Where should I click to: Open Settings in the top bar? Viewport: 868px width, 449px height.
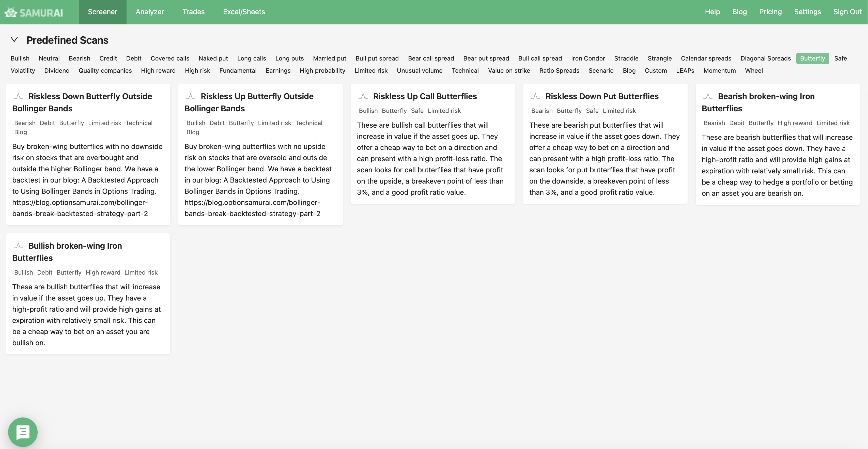point(807,12)
